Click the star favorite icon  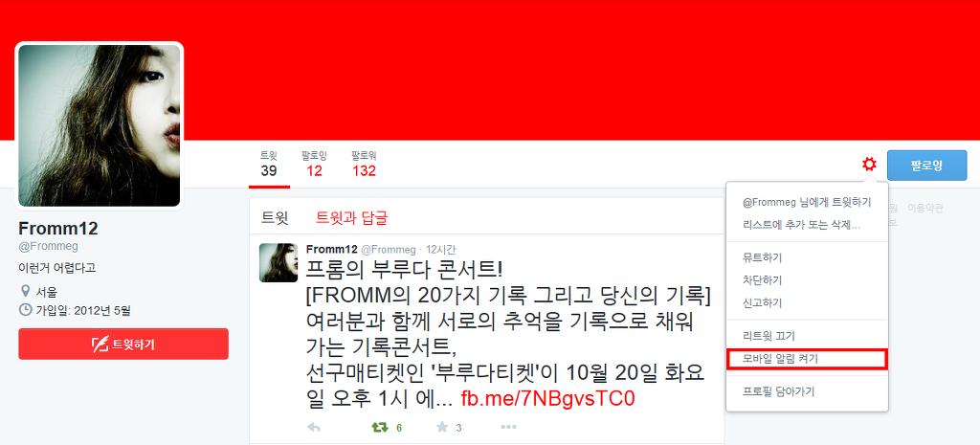[x=442, y=428]
